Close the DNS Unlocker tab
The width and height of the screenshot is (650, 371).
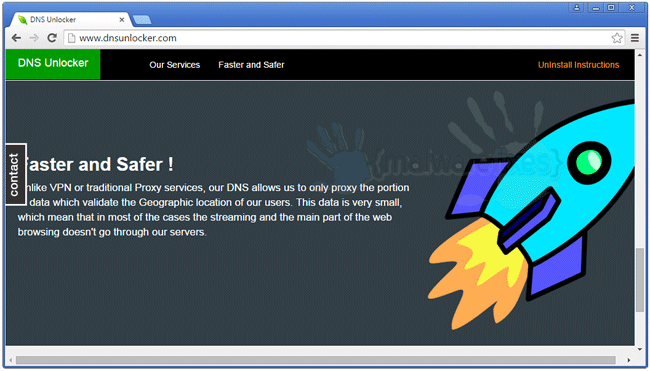[x=122, y=19]
